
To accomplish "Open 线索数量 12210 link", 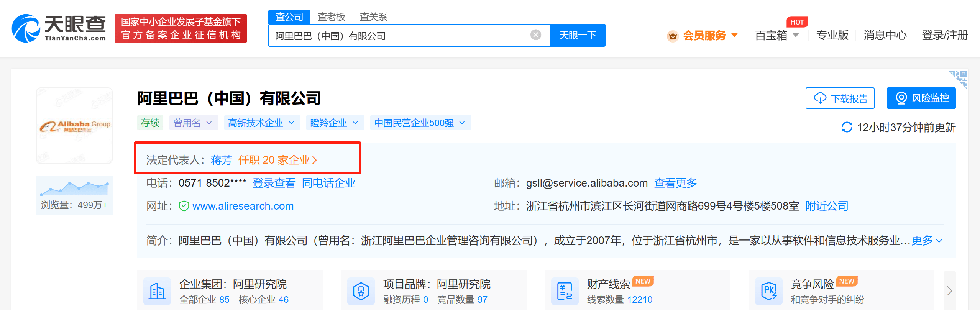I will [620, 300].
